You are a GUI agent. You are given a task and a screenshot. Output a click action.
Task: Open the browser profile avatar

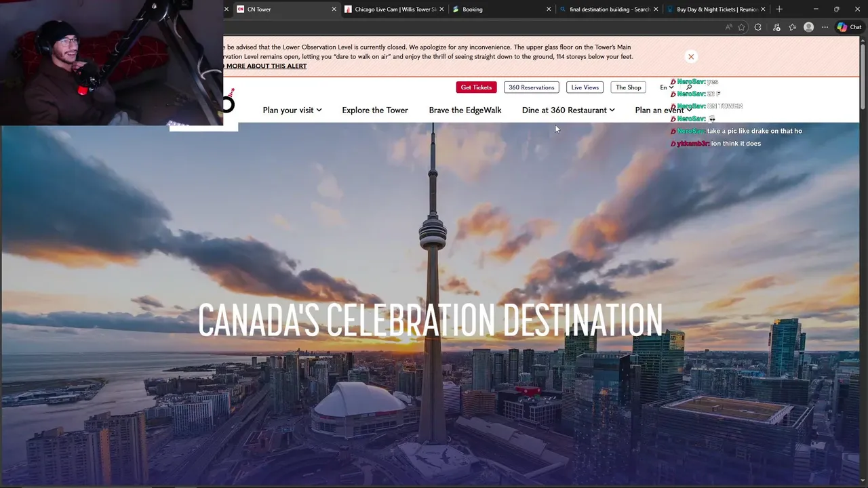coord(808,27)
